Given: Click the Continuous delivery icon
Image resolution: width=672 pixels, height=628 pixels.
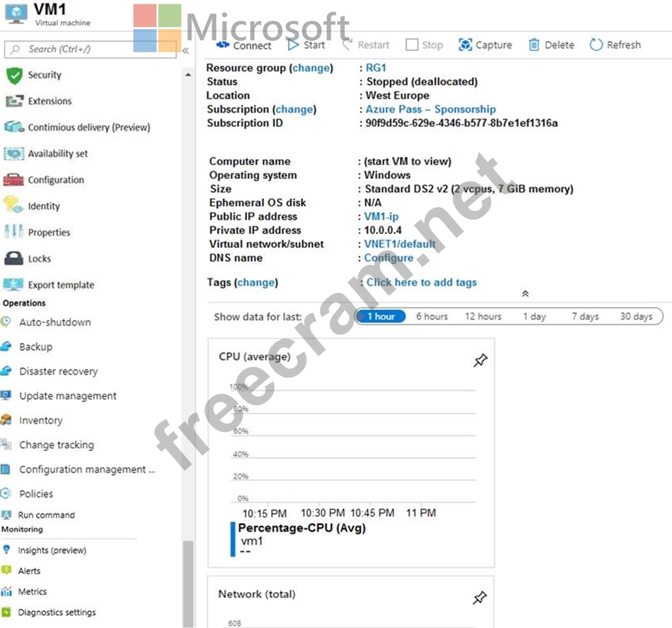Looking at the screenshot, I should 14,127.
